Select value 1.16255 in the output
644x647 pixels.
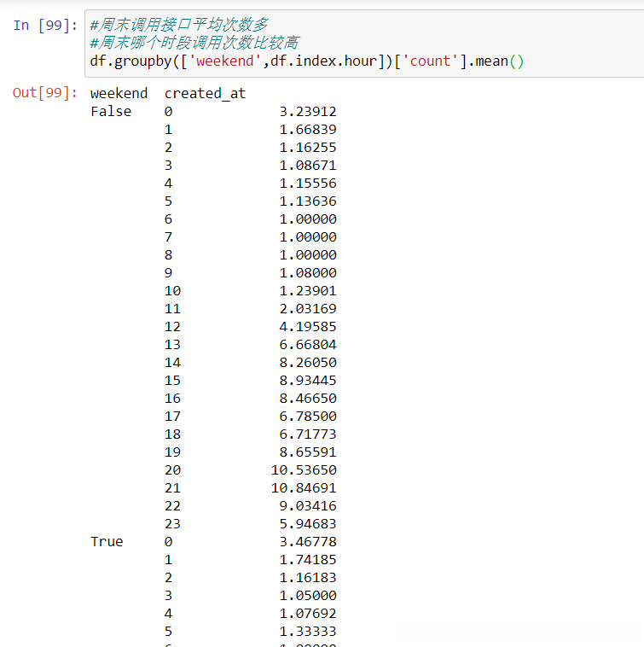(x=308, y=148)
